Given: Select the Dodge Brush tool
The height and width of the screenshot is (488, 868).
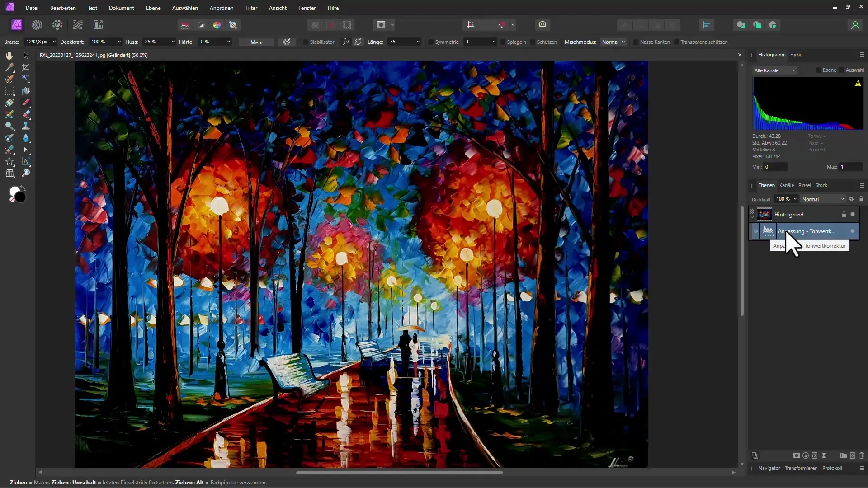Looking at the screenshot, I should (x=9, y=126).
